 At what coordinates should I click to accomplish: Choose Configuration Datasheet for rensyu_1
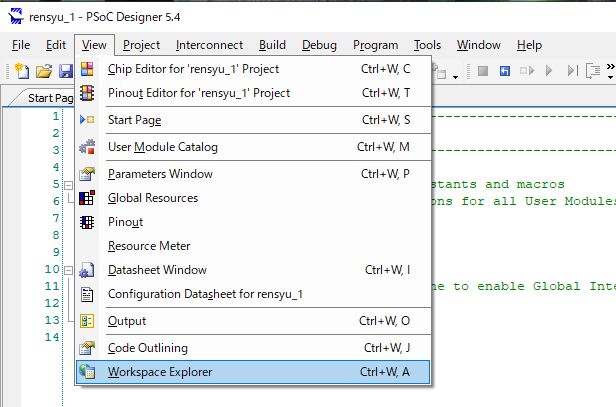click(x=253, y=294)
